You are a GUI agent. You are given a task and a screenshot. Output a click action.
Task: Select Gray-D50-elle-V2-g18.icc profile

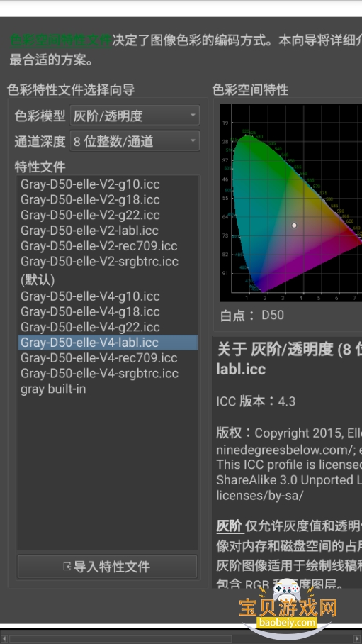pos(108,199)
